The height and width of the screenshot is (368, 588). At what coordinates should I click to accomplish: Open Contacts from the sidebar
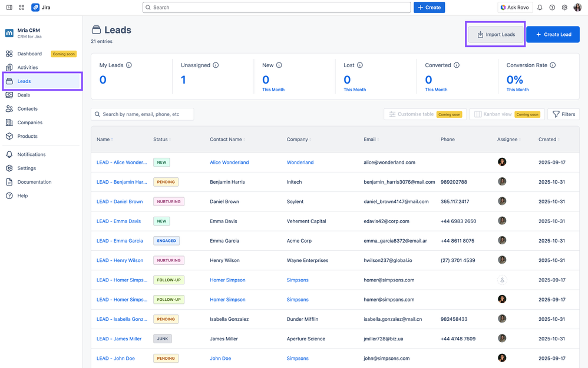click(x=27, y=108)
